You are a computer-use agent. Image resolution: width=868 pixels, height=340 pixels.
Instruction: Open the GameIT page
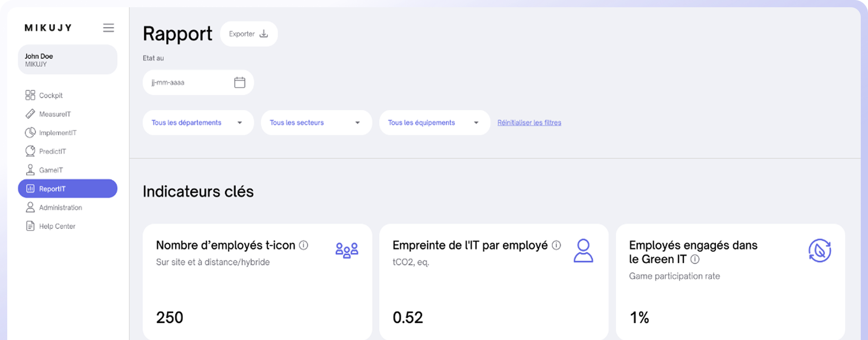tap(51, 170)
